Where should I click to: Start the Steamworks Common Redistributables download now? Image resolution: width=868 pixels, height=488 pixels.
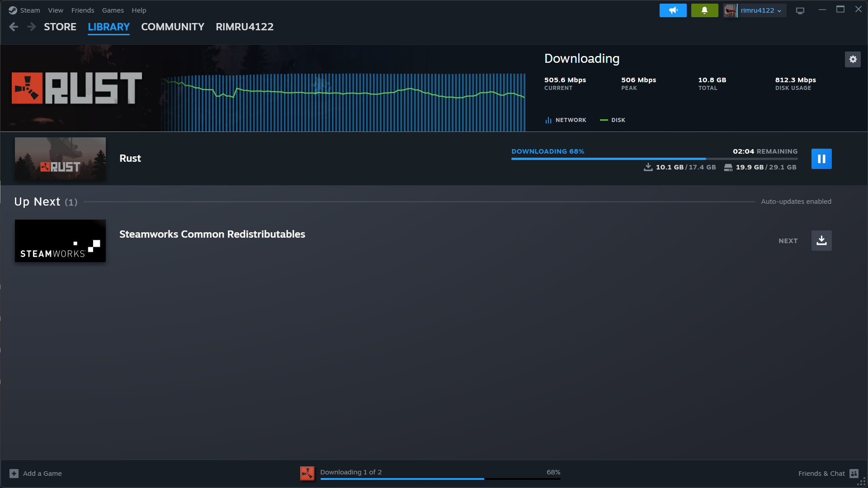point(821,241)
